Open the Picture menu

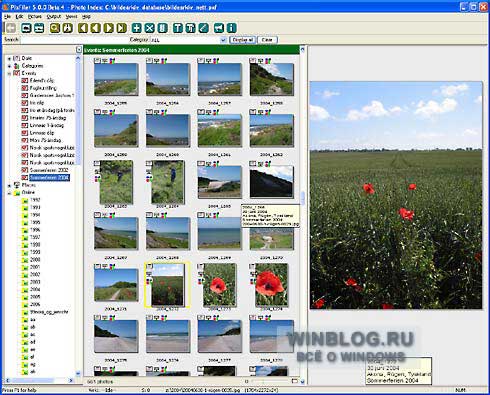pyautogui.click(x=35, y=16)
